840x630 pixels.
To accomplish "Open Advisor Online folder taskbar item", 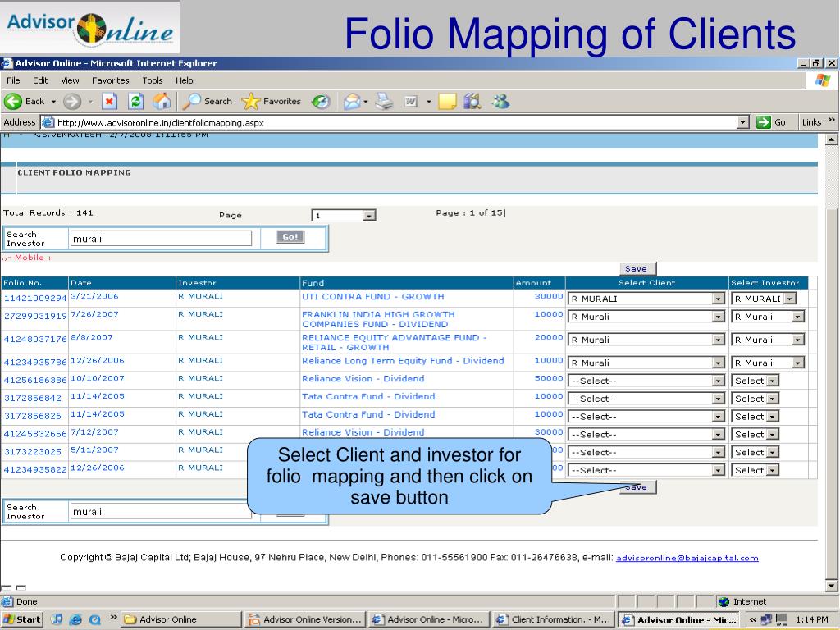I will click(x=181, y=619).
